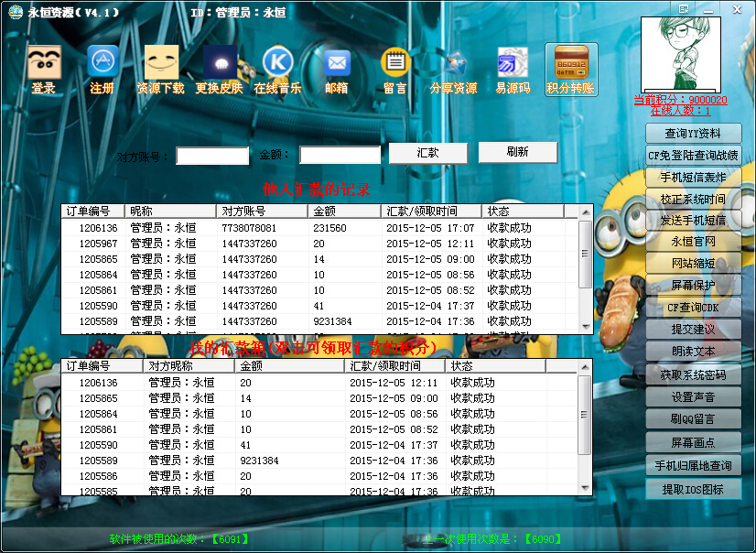Open the 永恒官网 official site button
This screenshot has height=553, width=756.
[694, 241]
